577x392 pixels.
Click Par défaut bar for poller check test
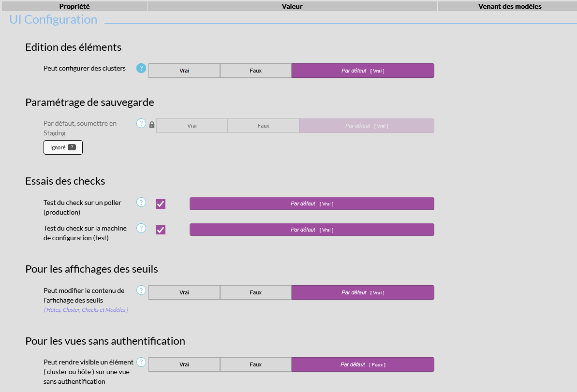click(312, 203)
